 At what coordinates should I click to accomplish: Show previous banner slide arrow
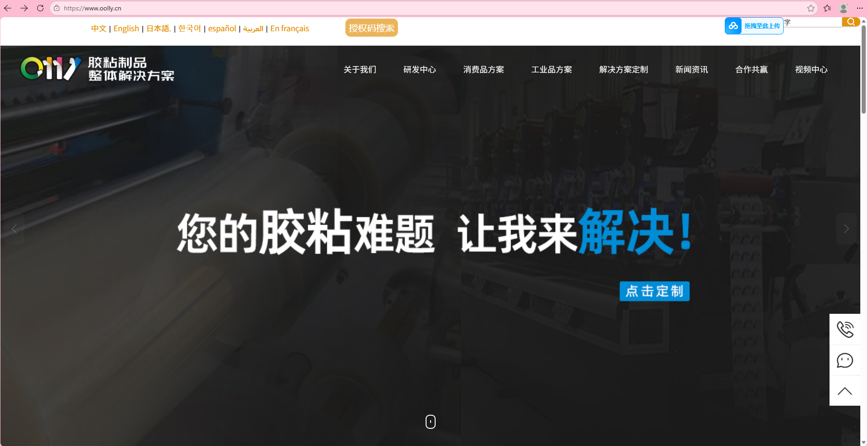14,229
